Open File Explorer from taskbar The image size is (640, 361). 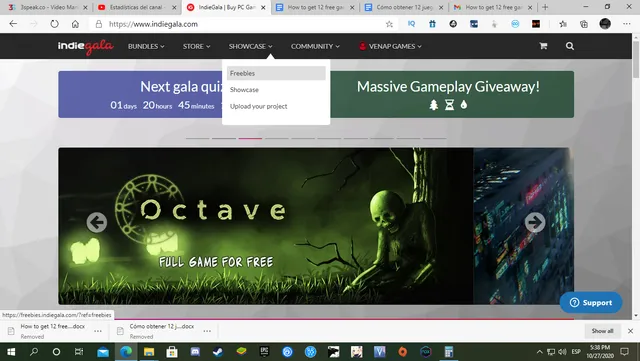coord(149,352)
